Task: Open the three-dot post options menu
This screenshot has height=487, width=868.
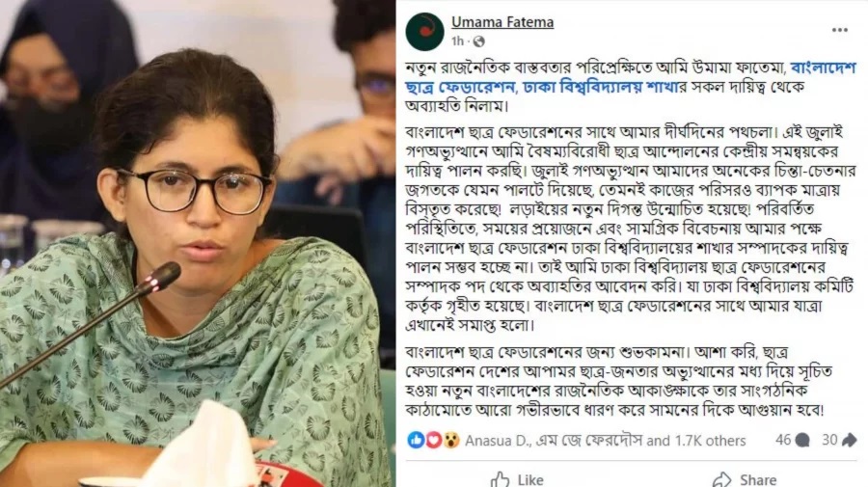Action: click(839, 30)
